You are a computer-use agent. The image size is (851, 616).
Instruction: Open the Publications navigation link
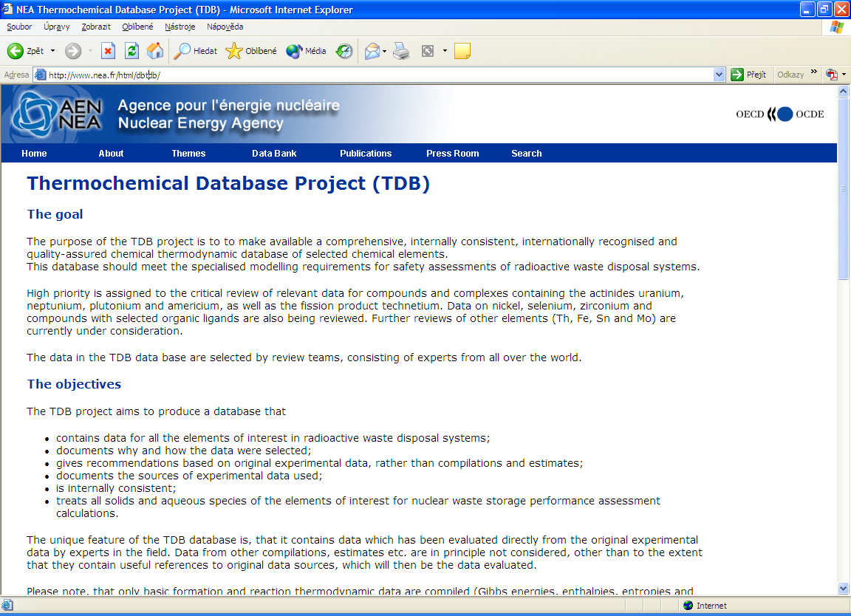click(x=366, y=154)
